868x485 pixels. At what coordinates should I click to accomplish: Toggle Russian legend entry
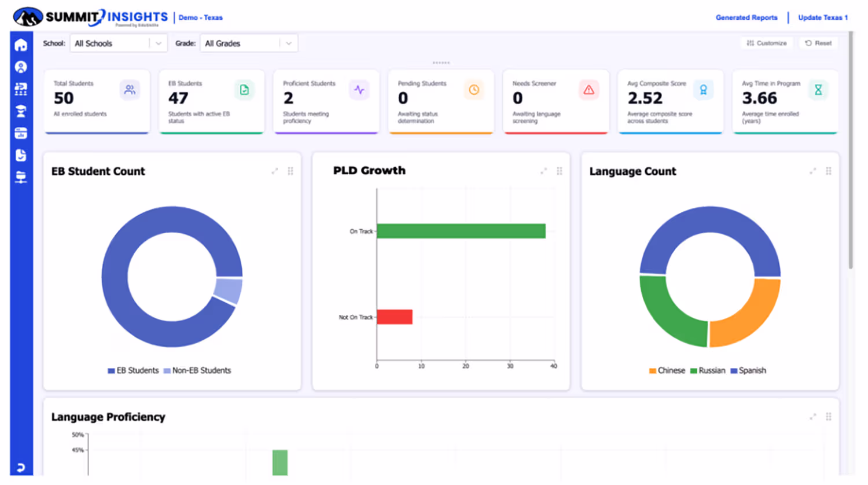click(708, 370)
